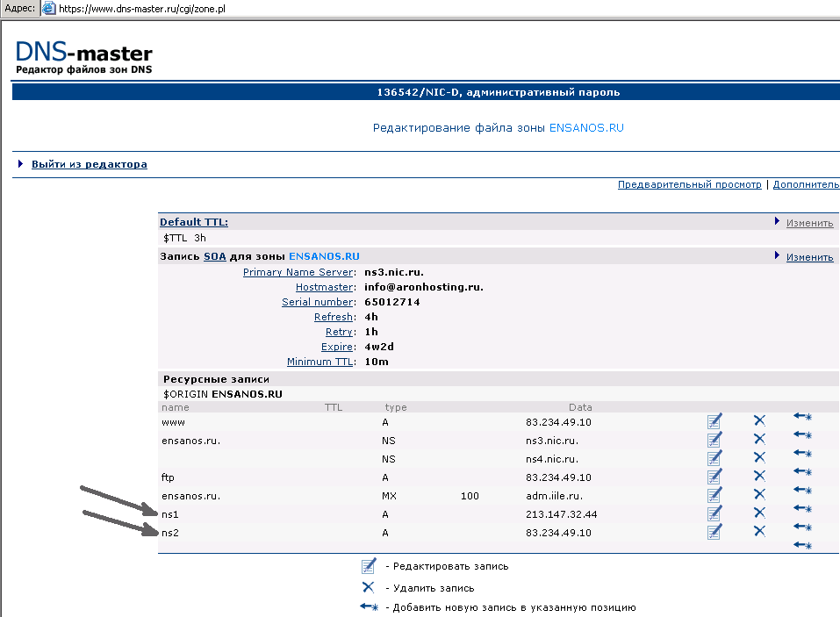Screen dimensions: 840x617
Task: Open Minimum TTL help link
Action: [319, 362]
